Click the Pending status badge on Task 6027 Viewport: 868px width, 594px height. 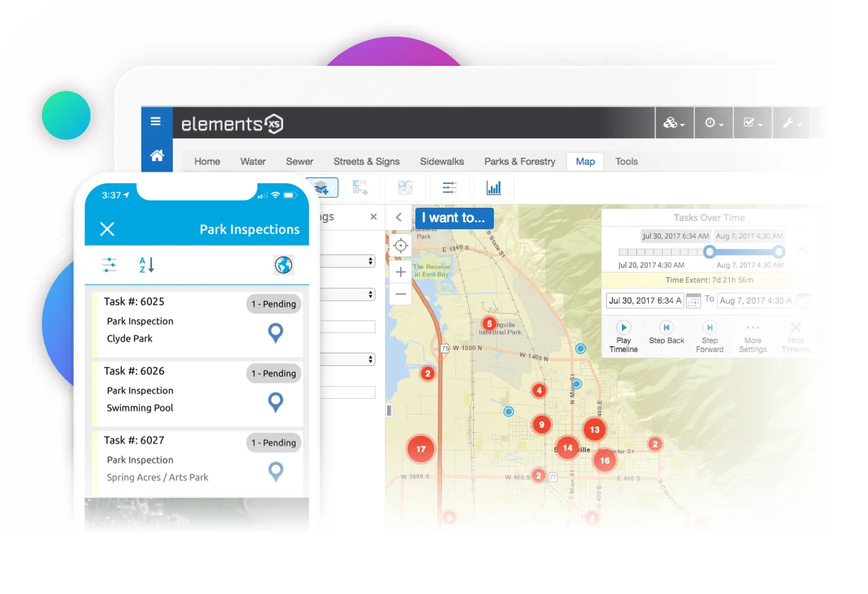pyautogui.click(x=274, y=443)
